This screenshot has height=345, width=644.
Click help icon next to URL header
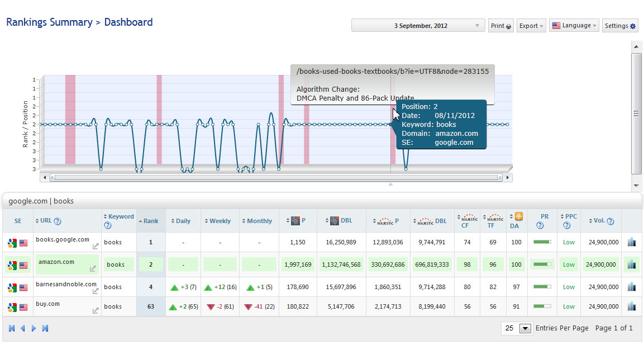point(58,221)
